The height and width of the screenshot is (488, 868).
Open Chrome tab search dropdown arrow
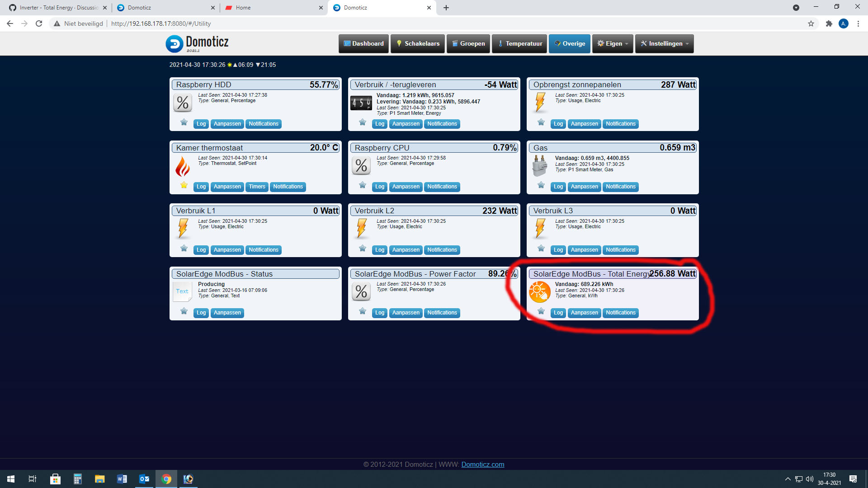coord(796,8)
